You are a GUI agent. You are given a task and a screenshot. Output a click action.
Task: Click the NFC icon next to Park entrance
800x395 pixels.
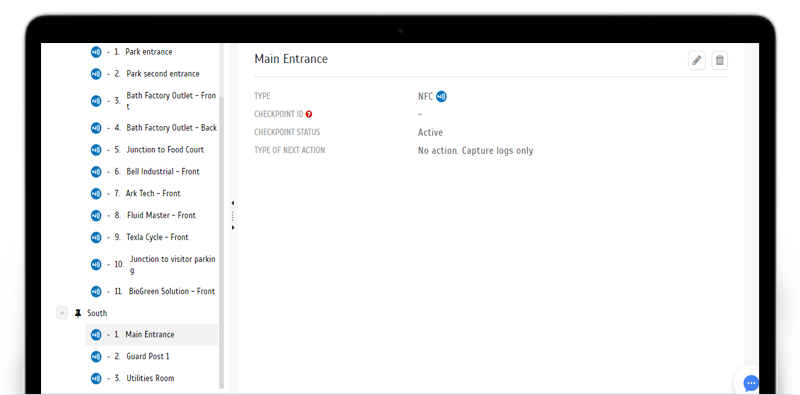point(96,52)
